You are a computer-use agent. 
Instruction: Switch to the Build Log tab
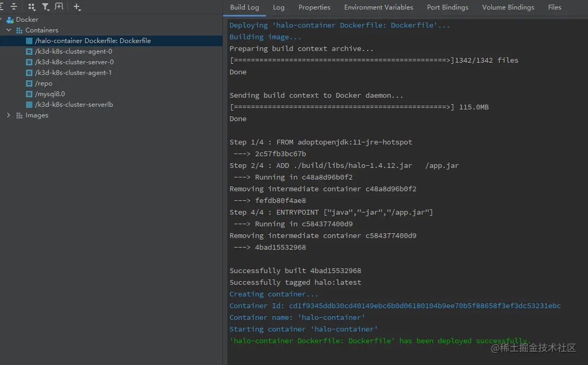[244, 7]
